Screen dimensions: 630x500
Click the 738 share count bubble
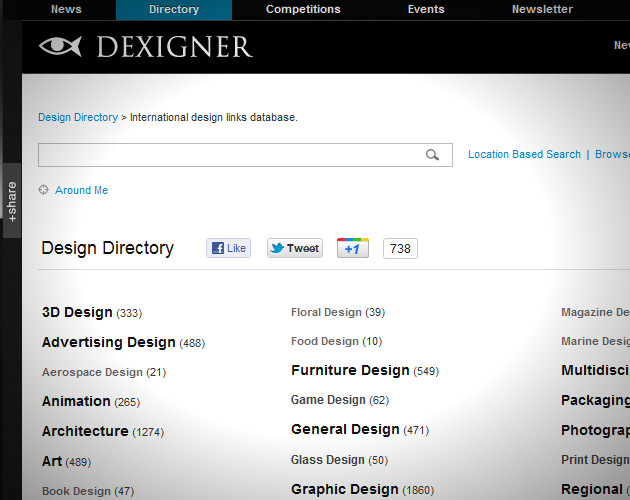pyautogui.click(x=400, y=248)
